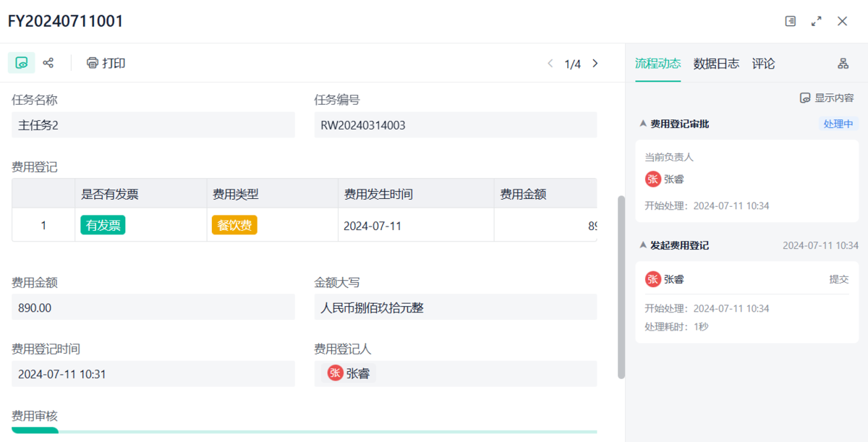868x442 pixels.
Task: Select the 流程动态 tab
Action: [x=658, y=64]
